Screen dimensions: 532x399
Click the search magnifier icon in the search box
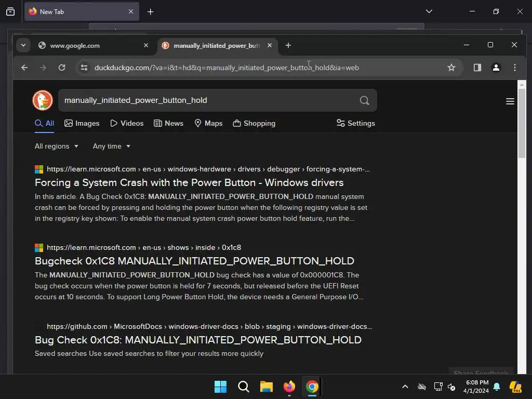click(x=364, y=100)
